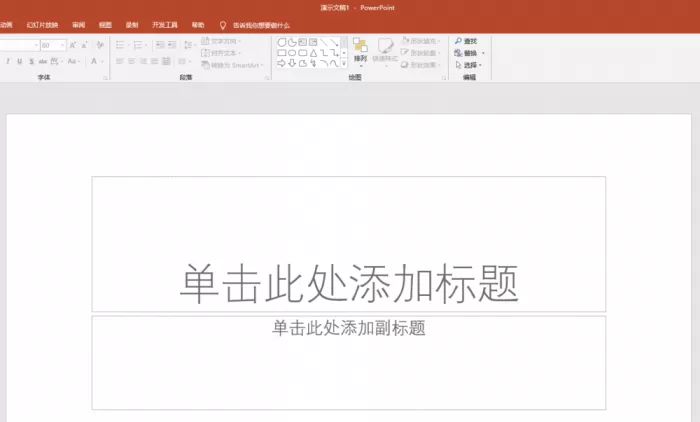Toggle Underline formatting

pyautogui.click(x=19, y=61)
